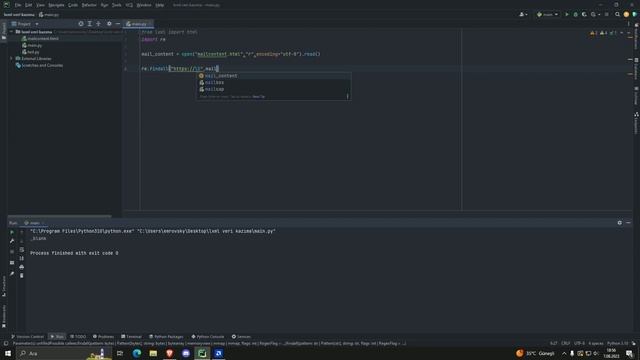Open the Python Packages tool window

(166, 337)
